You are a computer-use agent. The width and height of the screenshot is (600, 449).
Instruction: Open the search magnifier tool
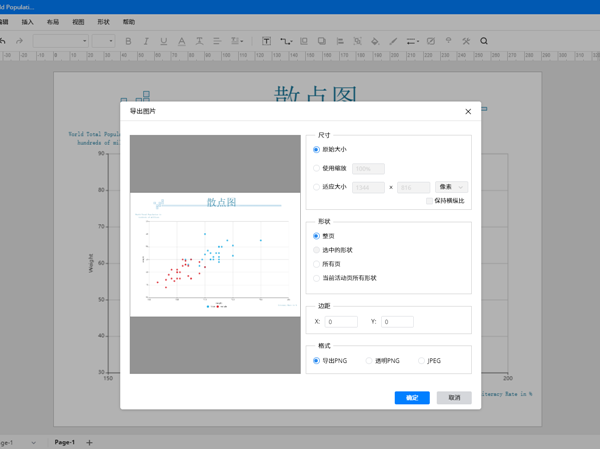(x=484, y=42)
